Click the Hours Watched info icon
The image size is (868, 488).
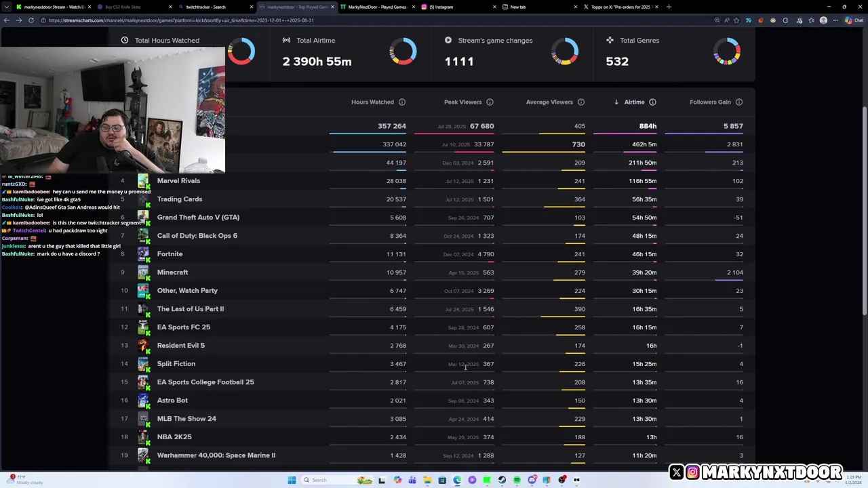click(x=402, y=102)
